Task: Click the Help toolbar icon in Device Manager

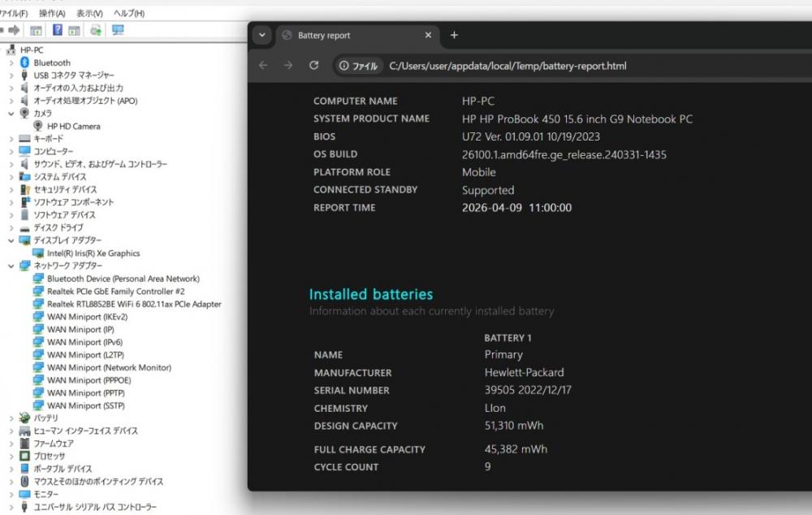Action: click(58, 30)
